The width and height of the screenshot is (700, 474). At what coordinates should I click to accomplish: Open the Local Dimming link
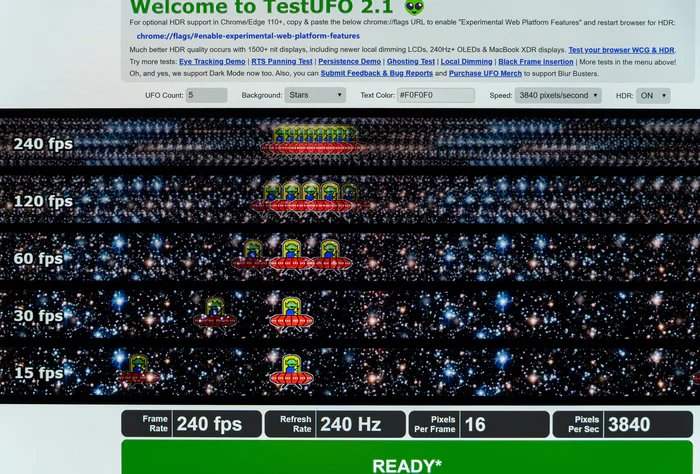(467, 62)
